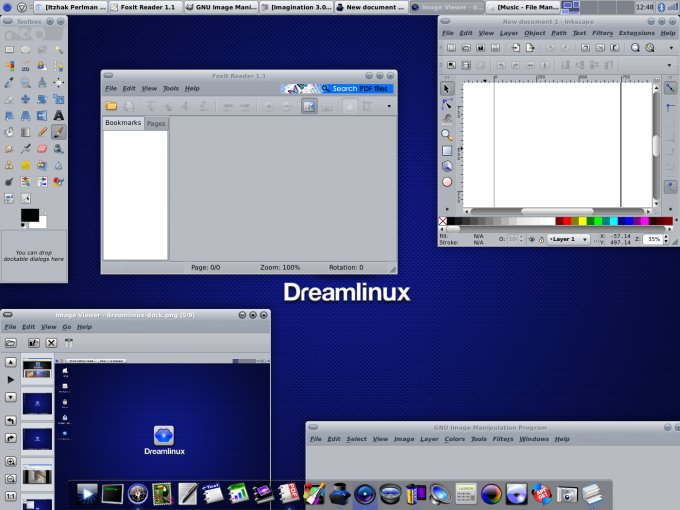Screen dimensions: 680x510
Task: Select the Inkscape selector arrow tool
Action: click(447, 88)
